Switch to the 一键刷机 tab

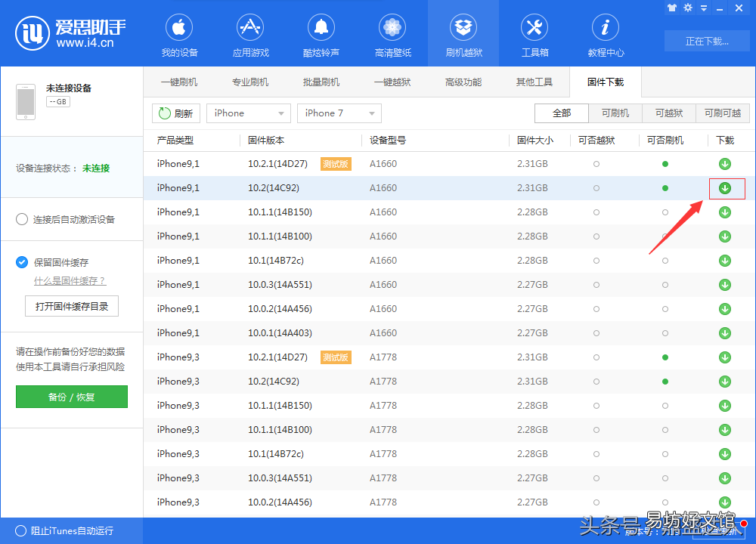pos(179,82)
